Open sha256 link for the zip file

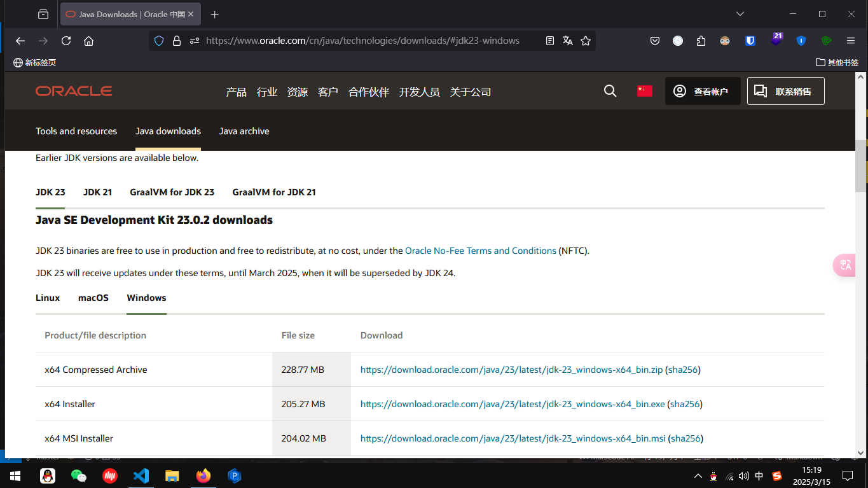683,370
